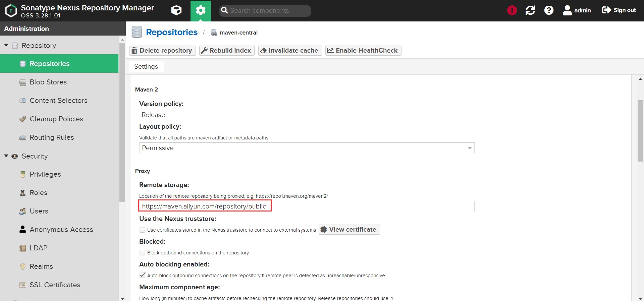644x301 pixels.
Task: Click Invalidate cache button
Action: pos(290,51)
